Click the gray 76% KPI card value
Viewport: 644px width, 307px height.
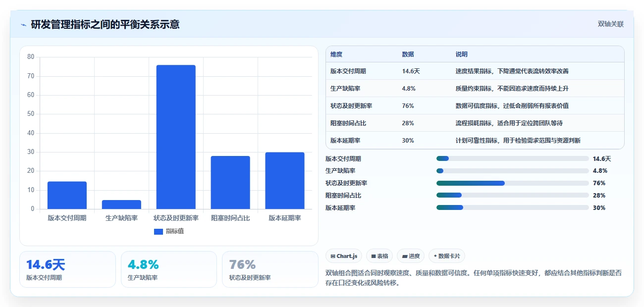click(x=242, y=265)
